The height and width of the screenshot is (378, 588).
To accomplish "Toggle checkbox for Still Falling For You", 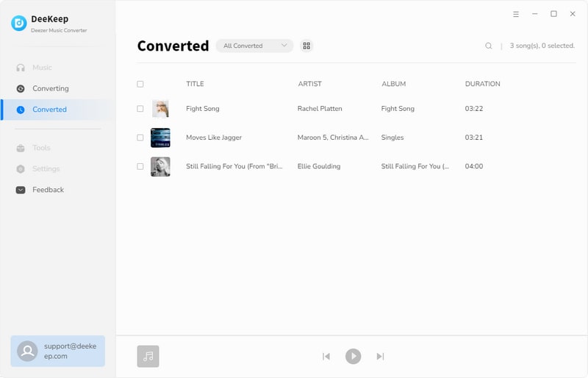I will pos(140,166).
